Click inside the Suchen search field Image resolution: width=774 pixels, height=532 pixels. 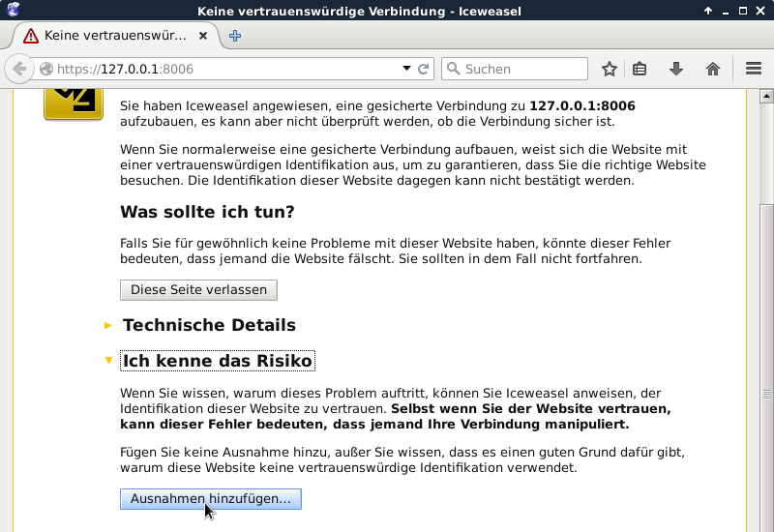click(522, 69)
